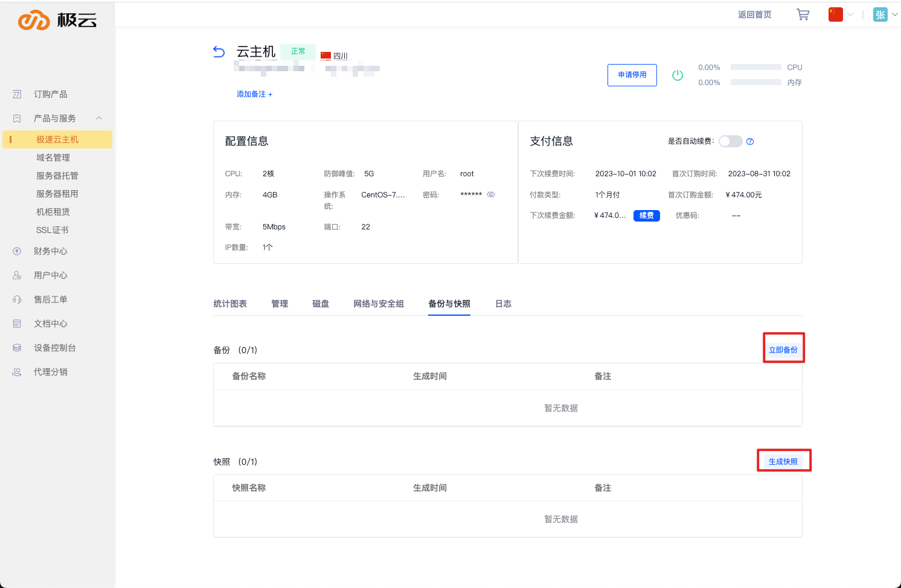This screenshot has width=901, height=588.
Task: Click the 立即备份 button
Action: click(783, 350)
